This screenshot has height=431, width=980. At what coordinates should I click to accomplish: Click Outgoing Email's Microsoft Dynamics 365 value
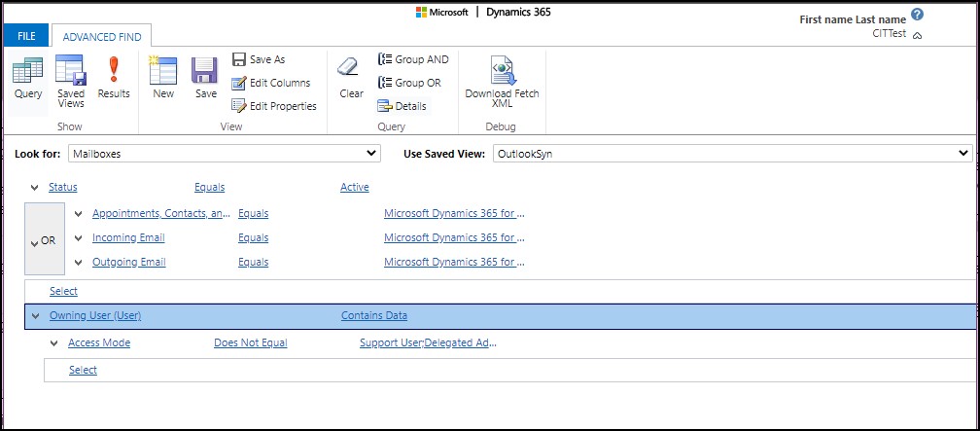tap(454, 262)
